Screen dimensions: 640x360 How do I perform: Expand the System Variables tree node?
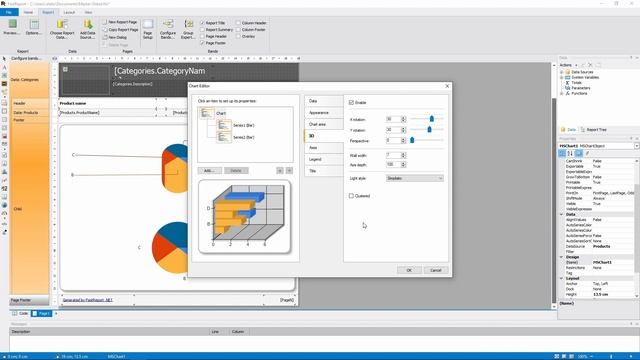tap(562, 78)
